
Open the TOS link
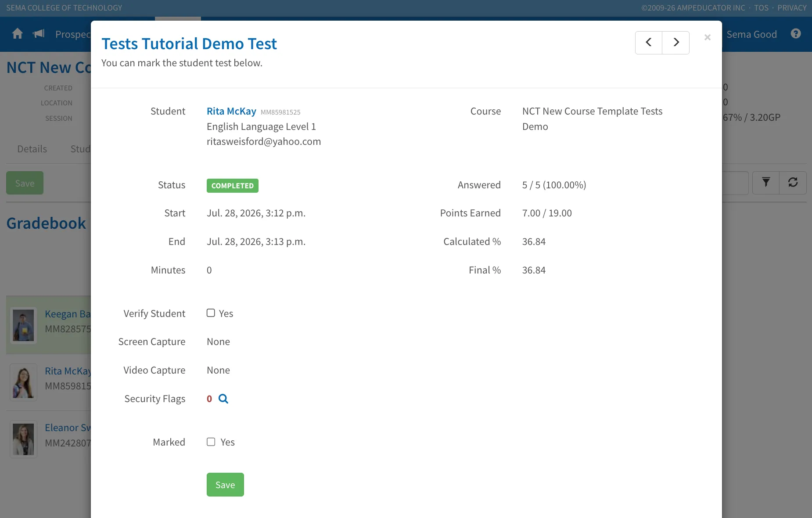(761, 8)
